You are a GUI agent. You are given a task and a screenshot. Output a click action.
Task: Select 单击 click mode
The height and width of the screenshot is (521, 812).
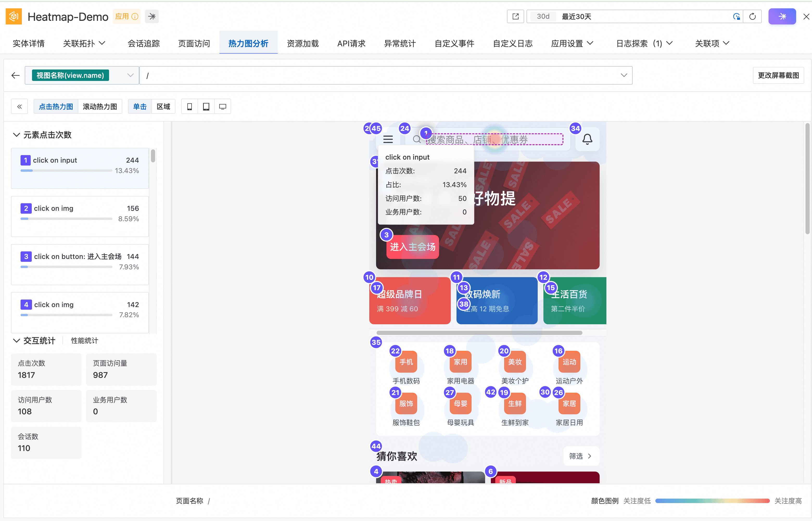(x=140, y=107)
